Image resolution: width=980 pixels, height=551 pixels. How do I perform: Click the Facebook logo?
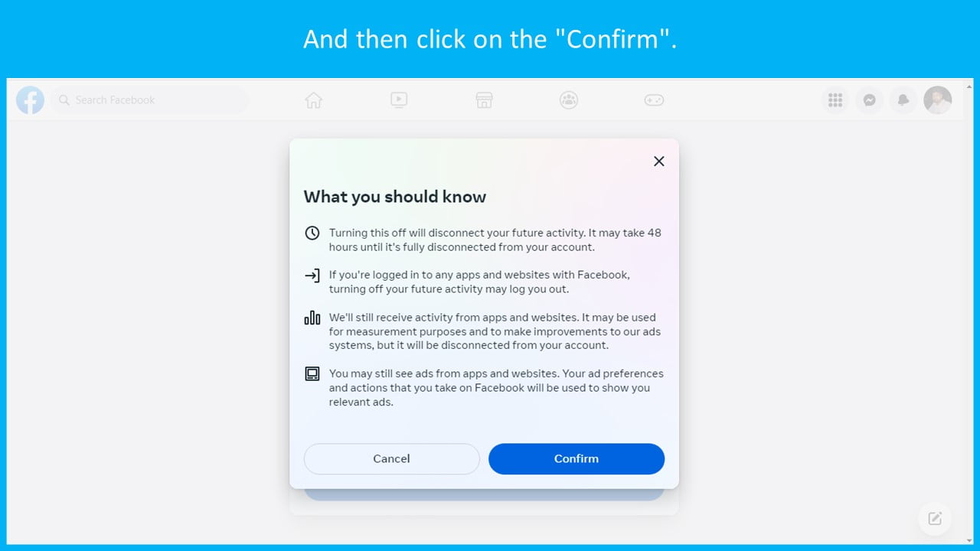coord(31,100)
